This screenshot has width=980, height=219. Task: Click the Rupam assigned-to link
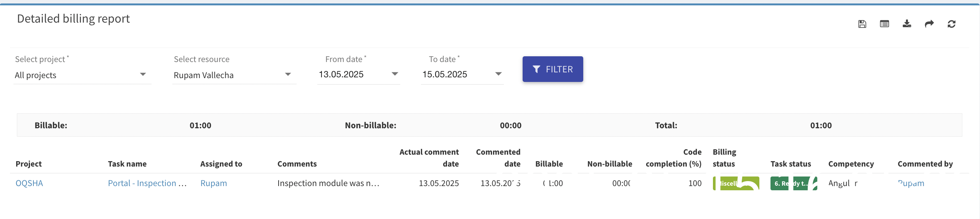tap(213, 183)
